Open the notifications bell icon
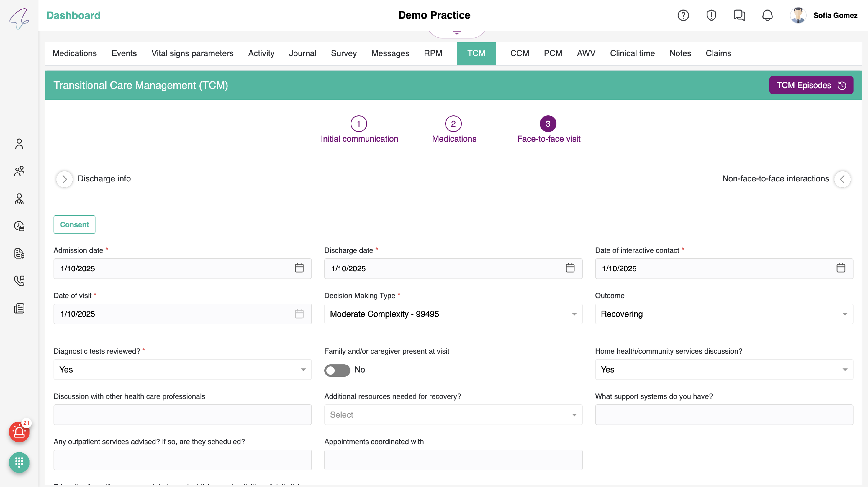868x487 pixels. (767, 16)
